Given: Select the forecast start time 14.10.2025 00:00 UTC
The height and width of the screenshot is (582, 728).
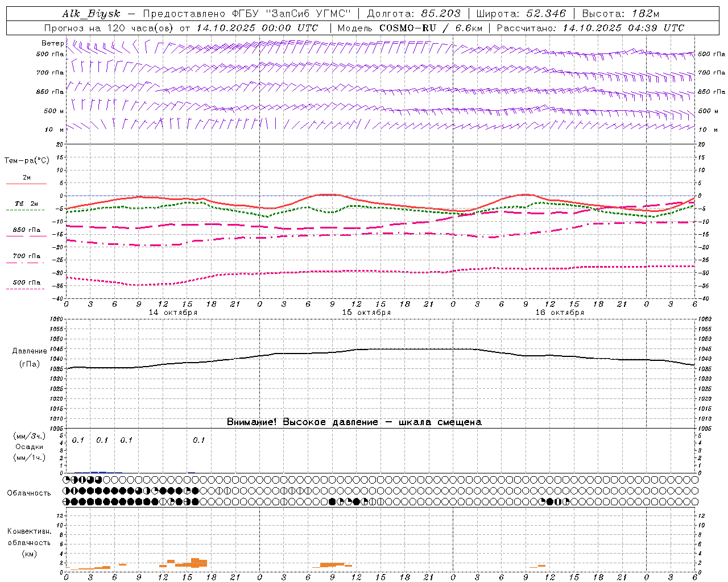Looking at the screenshot, I should pos(257,28).
